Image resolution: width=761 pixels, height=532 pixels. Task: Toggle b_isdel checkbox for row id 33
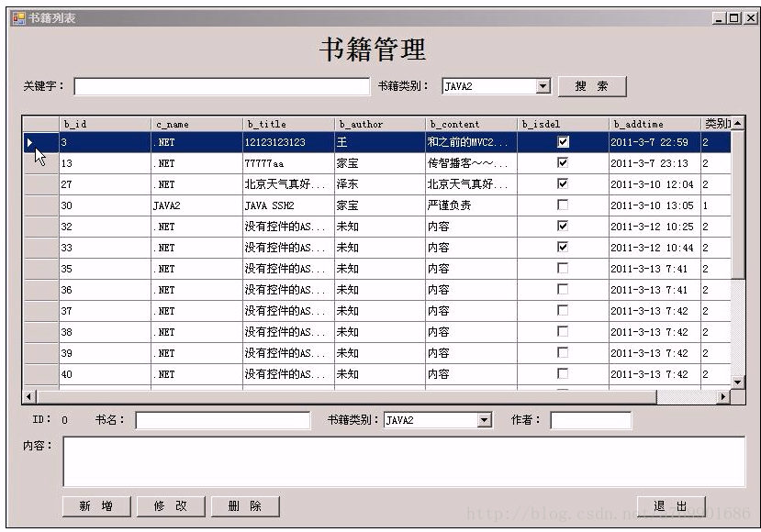pos(563,248)
